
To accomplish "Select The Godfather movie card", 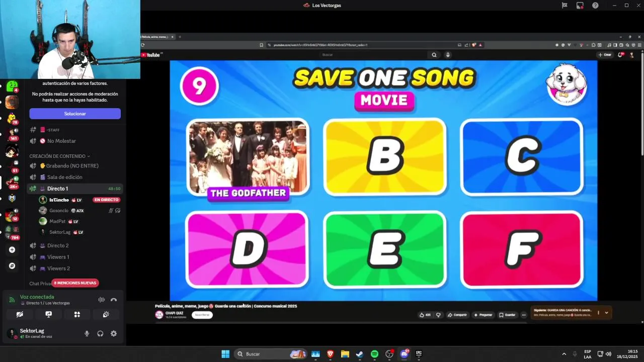I will click(x=248, y=157).
